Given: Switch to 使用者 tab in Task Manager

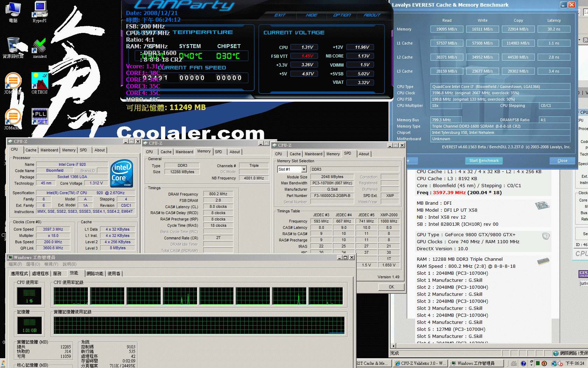Looking at the screenshot, I should [x=114, y=274].
